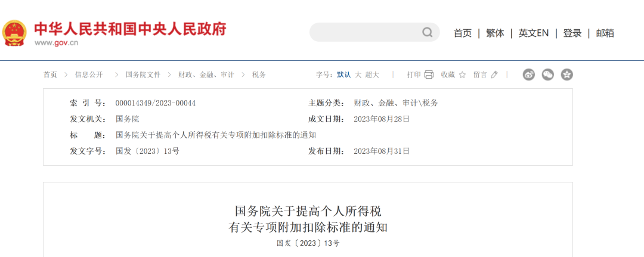The image size is (644, 257).
Task: Share via Weibo icon
Action: (x=528, y=75)
